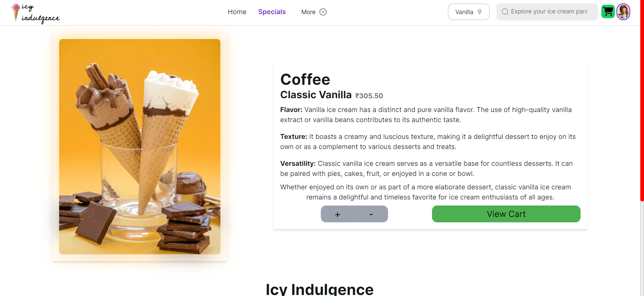Click the Icy Indulgence heading at bottom

pos(319,289)
